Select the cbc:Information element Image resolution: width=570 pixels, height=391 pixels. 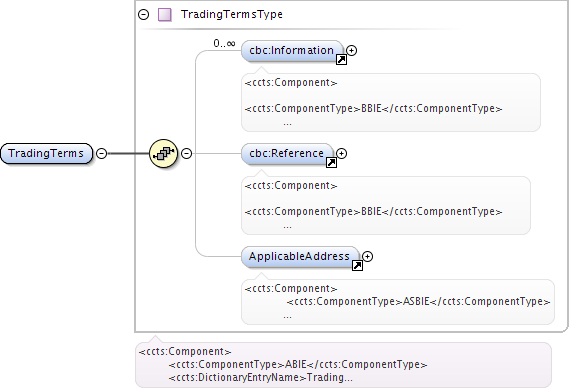tap(292, 51)
